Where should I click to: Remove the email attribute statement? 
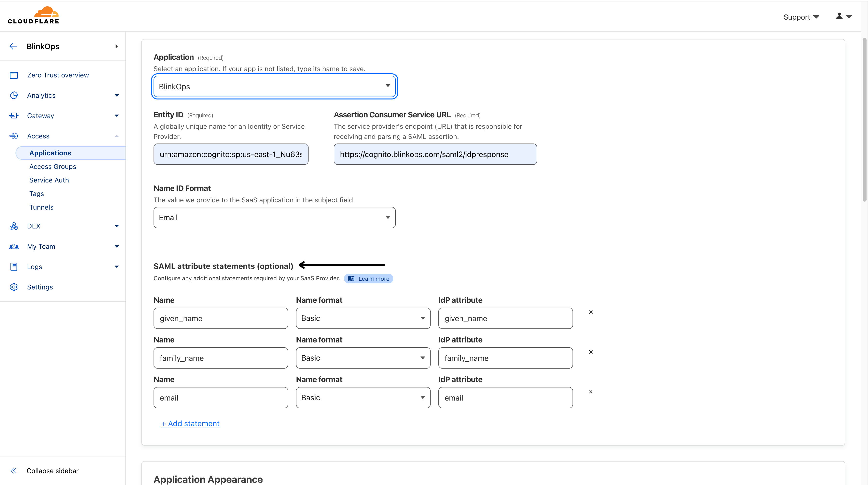coord(591,392)
